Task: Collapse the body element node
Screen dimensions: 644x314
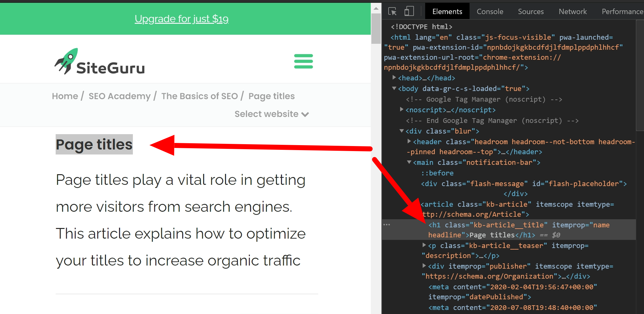Action: 394,89
